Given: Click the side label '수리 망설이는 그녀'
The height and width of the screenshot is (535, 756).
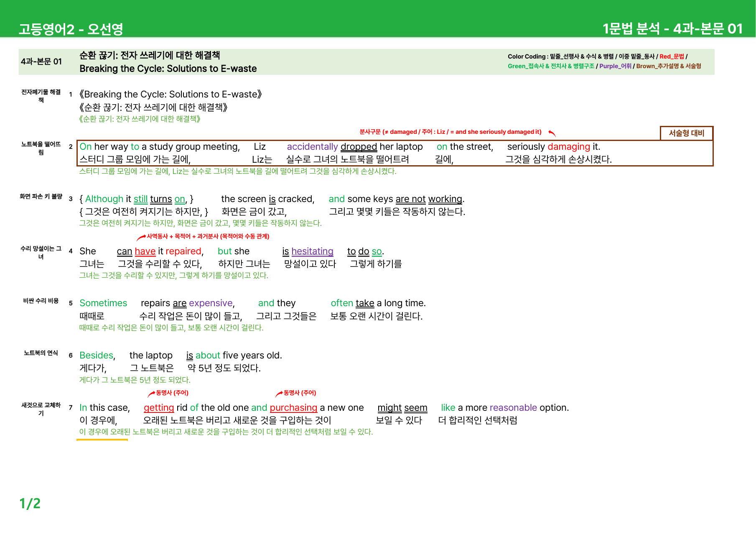Looking at the screenshot, I should point(41,252).
